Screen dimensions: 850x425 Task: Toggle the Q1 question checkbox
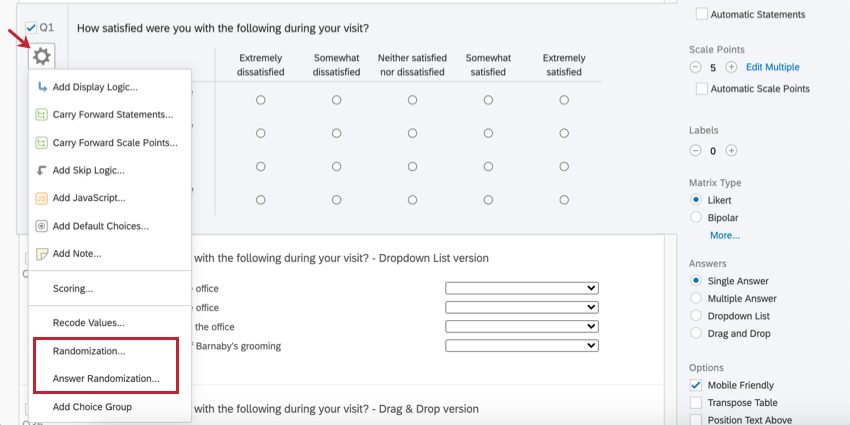coord(31,27)
